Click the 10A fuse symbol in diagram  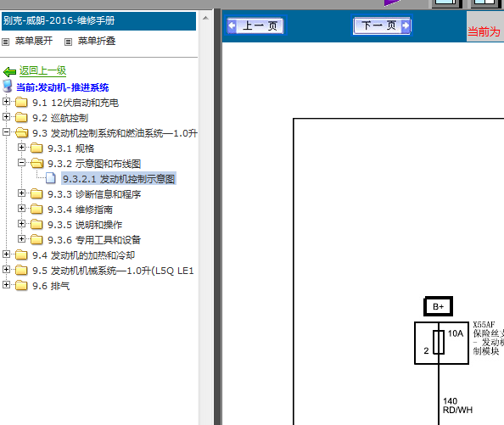(439, 342)
